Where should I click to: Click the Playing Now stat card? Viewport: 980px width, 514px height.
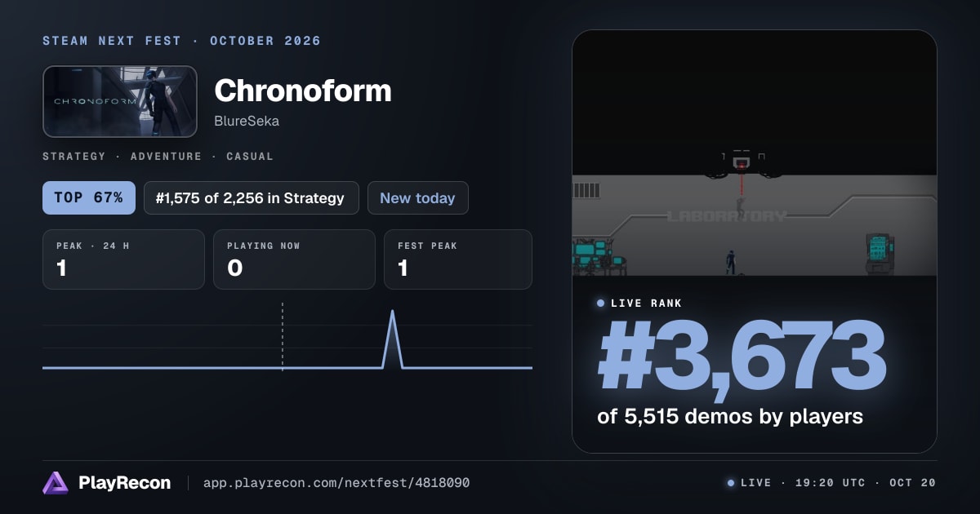294,259
